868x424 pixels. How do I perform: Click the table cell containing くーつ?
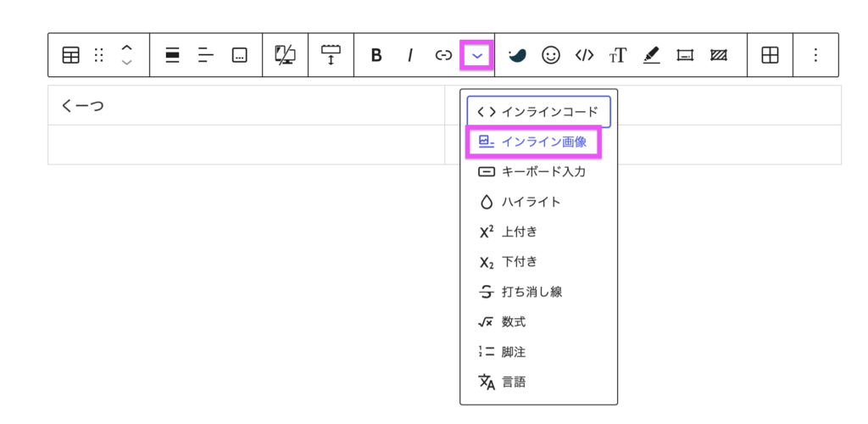point(247,105)
